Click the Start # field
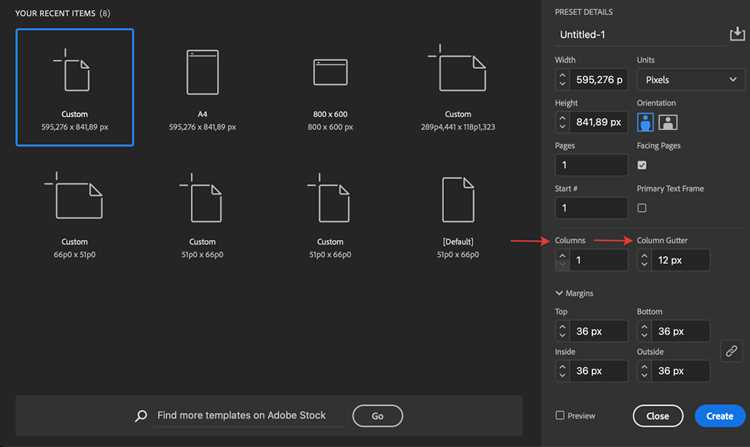 click(x=591, y=208)
